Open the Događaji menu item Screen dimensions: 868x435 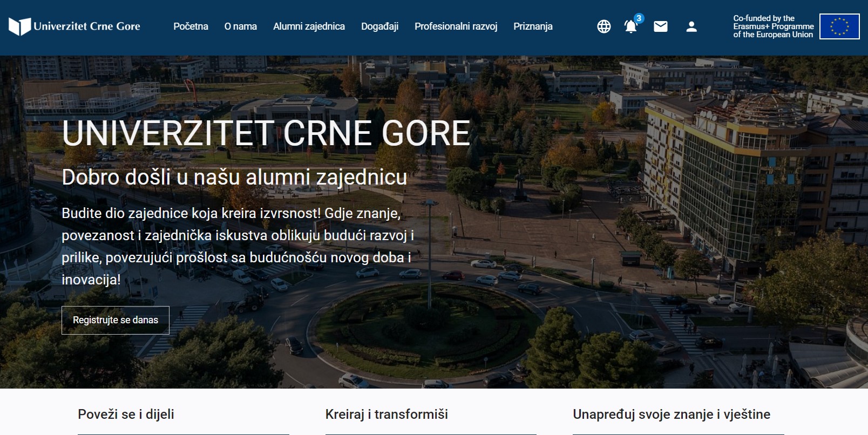(379, 26)
